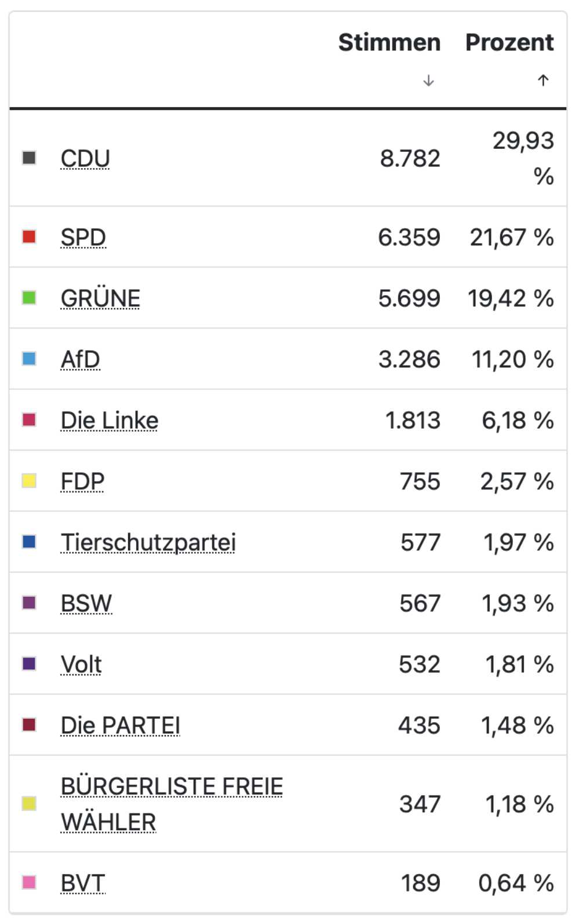The image size is (579, 924).
Task: Select the GRÜNE party name
Action: tap(100, 298)
